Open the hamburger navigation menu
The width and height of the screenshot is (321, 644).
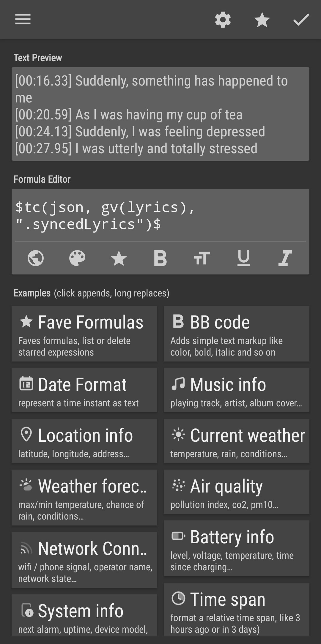tap(23, 20)
